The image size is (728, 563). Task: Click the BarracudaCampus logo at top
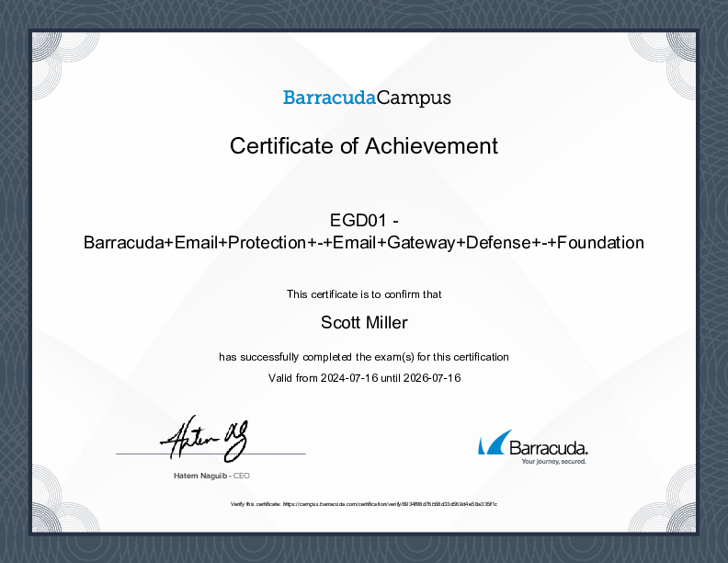[x=367, y=98]
